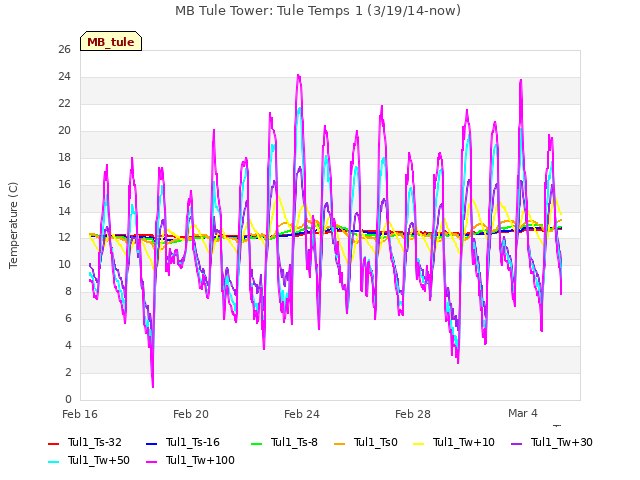The width and height of the screenshot is (640, 480).
Task: Click the Feb 20 x-axis date label
Action: pyautogui.click(x=191, y=414)
